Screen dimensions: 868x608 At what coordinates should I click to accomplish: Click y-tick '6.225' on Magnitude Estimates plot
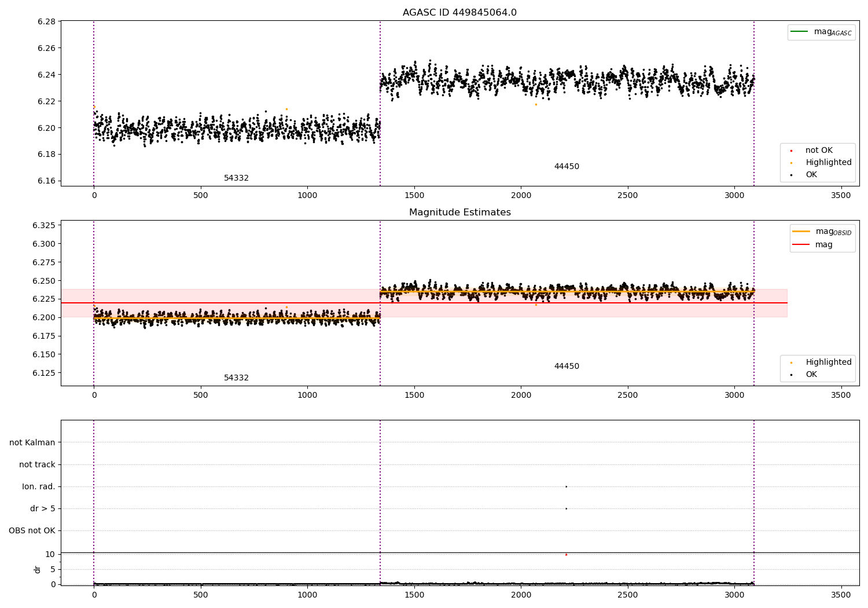(x=44, y=299)
